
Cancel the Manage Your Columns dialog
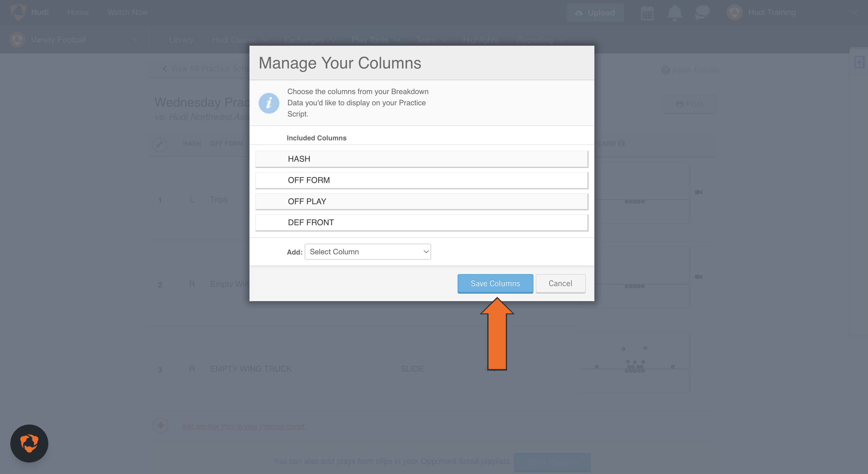tap(560, 284)
